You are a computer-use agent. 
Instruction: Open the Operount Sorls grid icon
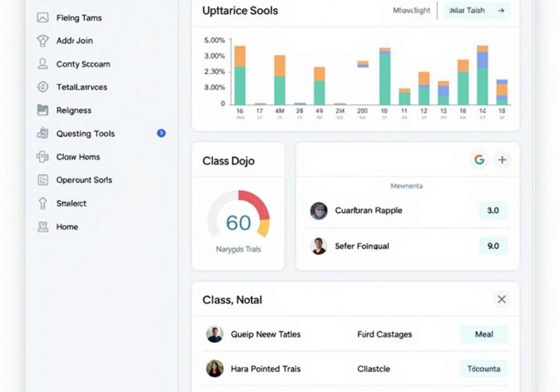pos(42,180)
